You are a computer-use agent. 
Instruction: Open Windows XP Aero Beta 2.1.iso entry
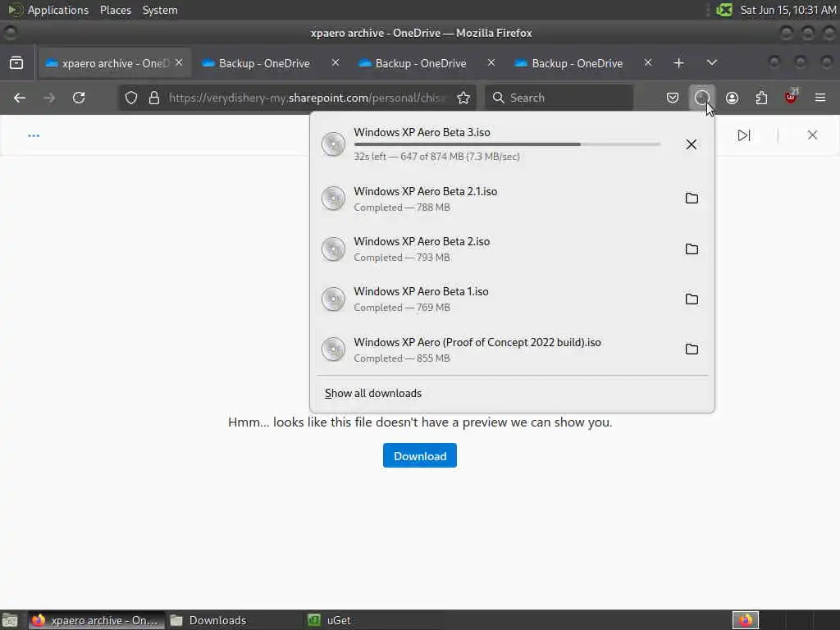[x=512, y=199]
